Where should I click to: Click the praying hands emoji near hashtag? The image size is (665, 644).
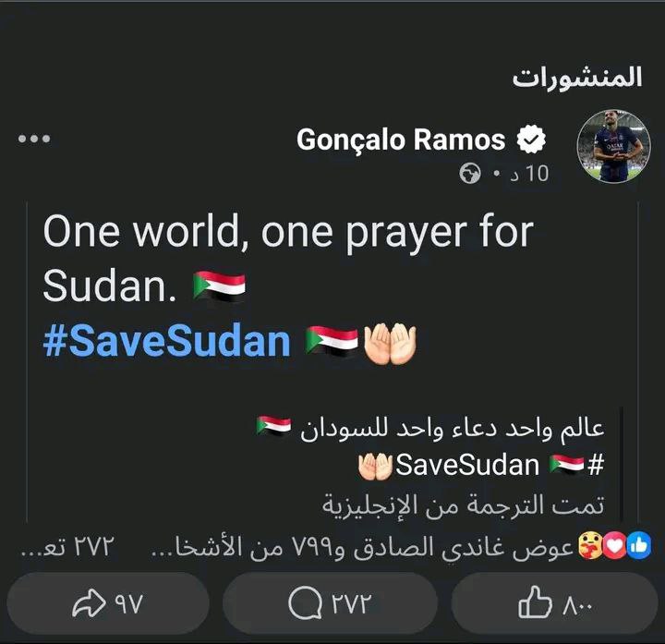click(x=390, y=344)
